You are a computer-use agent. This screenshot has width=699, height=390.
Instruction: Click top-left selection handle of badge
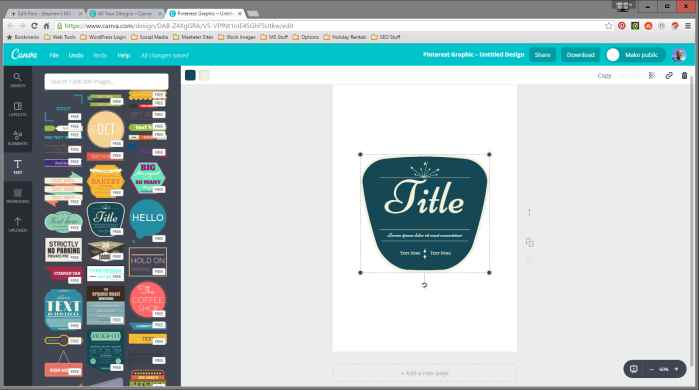pos(361,155)
